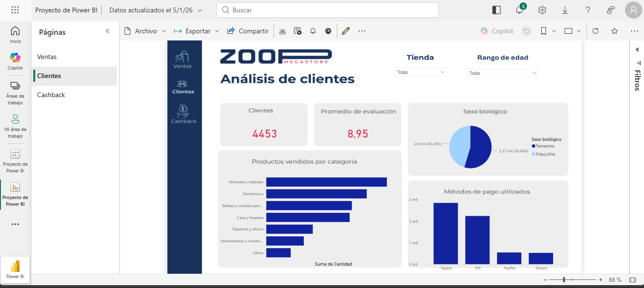Open the Settings gear

click(542, 10)
